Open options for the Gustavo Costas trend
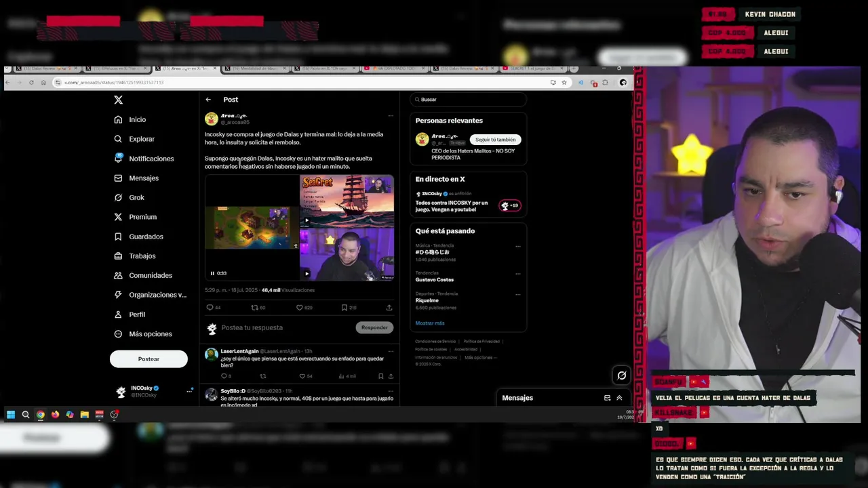This screenshot has height=488, width=868. (518, 274)
